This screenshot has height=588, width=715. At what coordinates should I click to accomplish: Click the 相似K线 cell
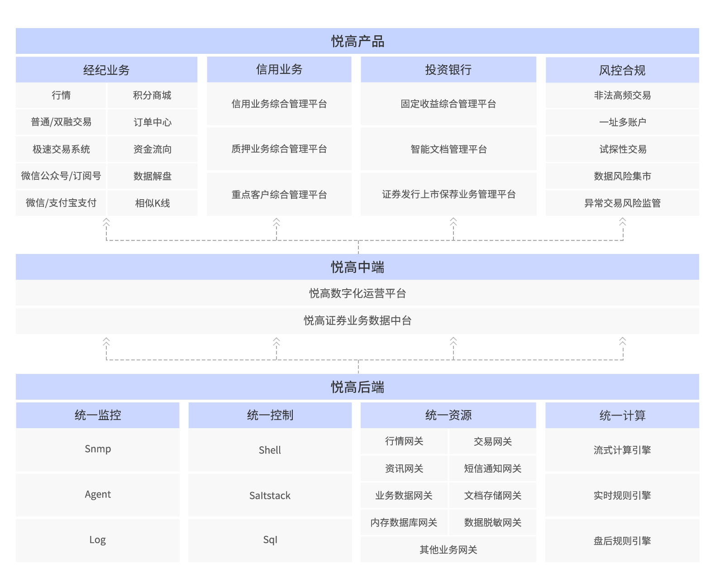(153, 203)
